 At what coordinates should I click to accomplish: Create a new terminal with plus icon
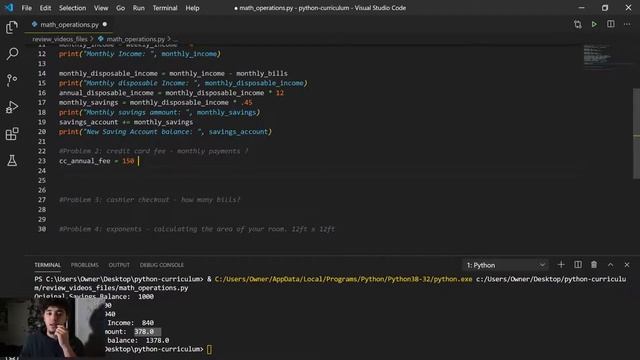(561, 265)
